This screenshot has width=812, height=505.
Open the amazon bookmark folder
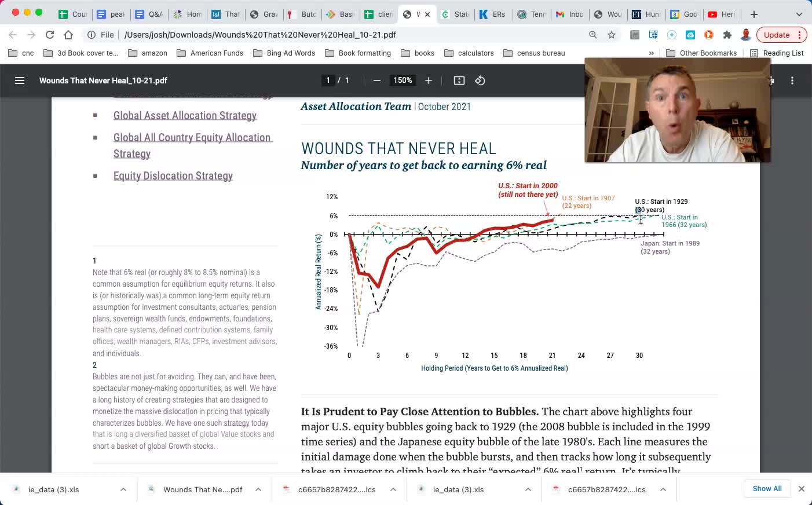click(148, 53)
